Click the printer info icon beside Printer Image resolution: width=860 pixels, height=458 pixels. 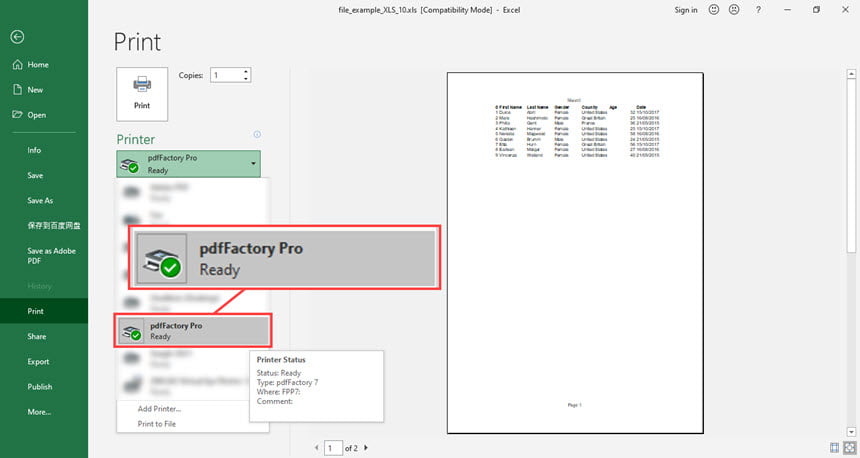(x=257, y=134)
